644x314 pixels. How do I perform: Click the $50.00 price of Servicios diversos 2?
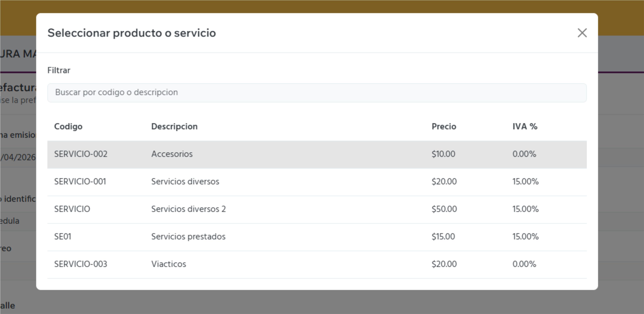444,209
